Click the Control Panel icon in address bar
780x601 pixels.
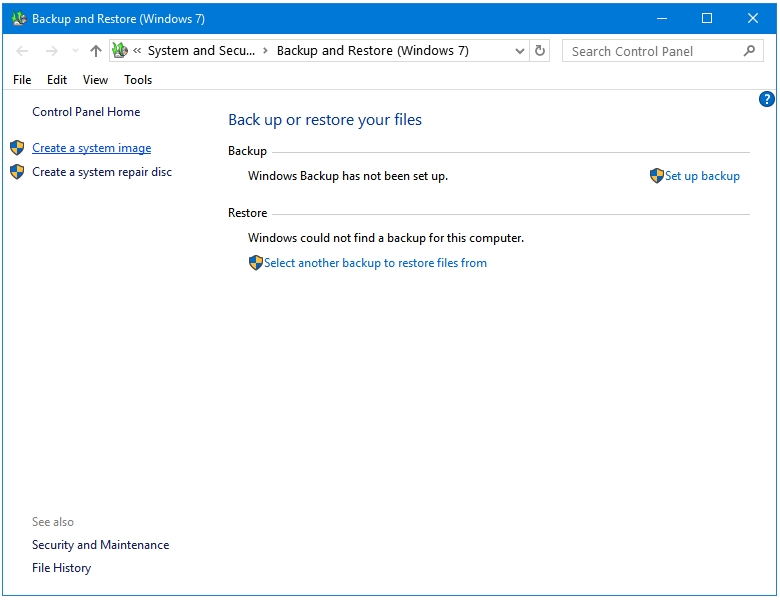coord(120,50)
